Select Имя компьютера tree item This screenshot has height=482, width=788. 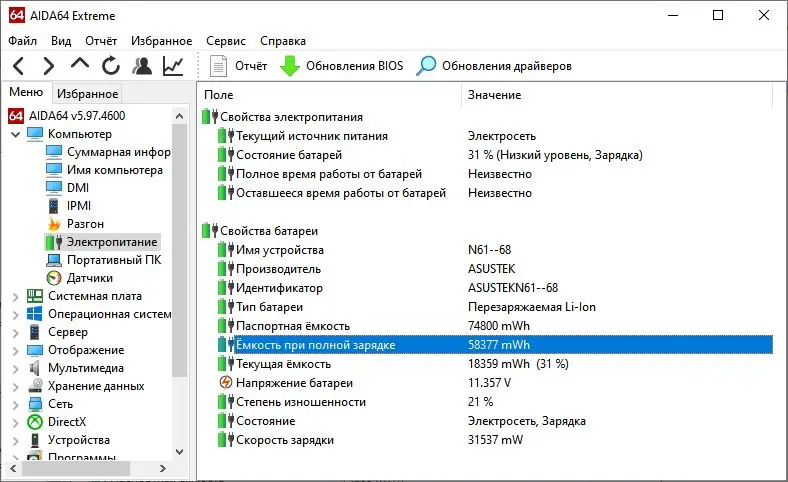tap(115, 170)
